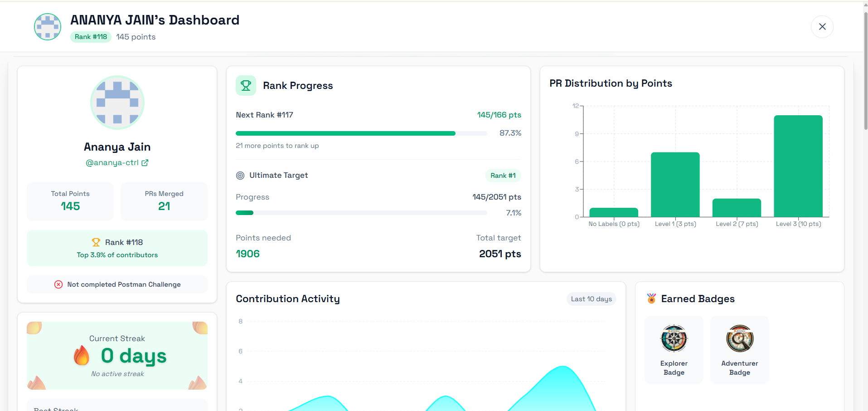The image size is (868, 411).
Task: Click '21 more points to rank up' text
Action: click(x=277, y=146)
